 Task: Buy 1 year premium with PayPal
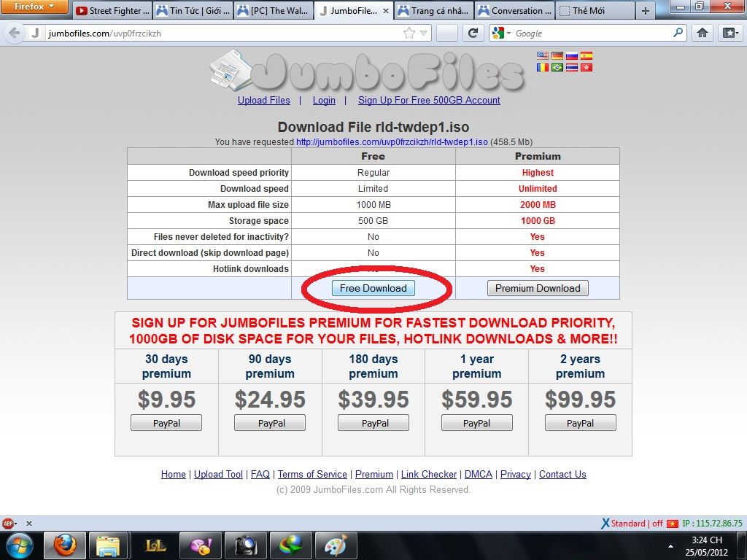coord(477,423)
